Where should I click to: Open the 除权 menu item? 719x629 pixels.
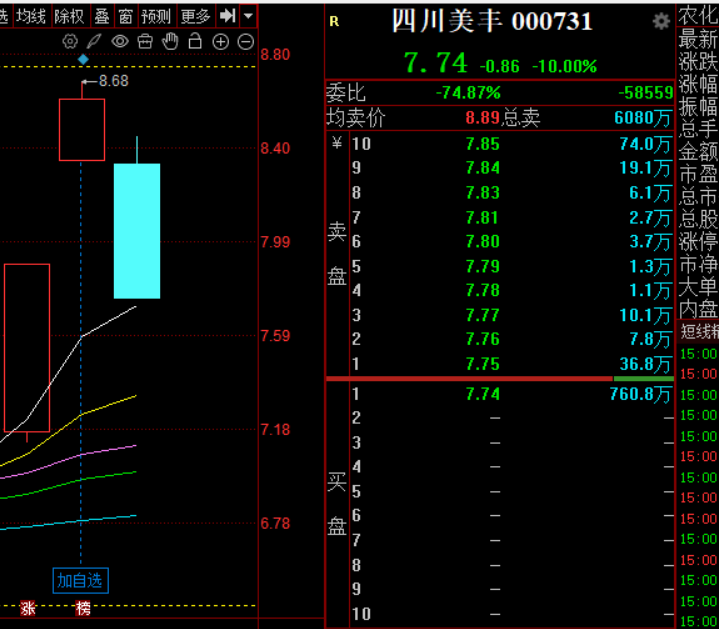pyautogui.click(x=69, y=17)
